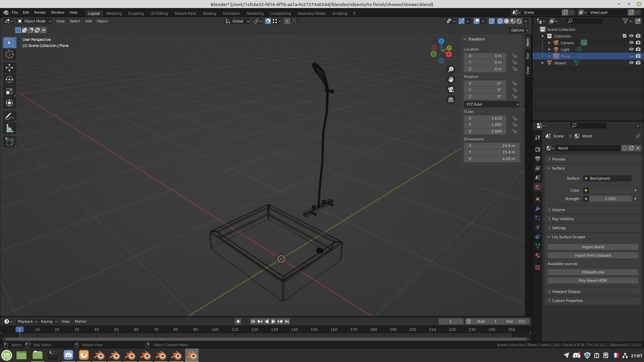Switch to wireframe viewport shading

tap(500, 21)
